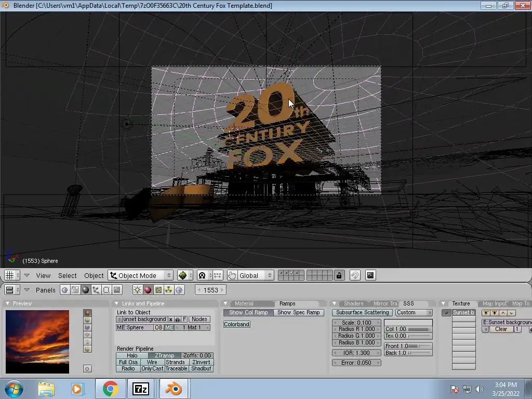Switch to the Shaders tab
The height and width of the screenshot is (399, 532).
click(353, 303)
